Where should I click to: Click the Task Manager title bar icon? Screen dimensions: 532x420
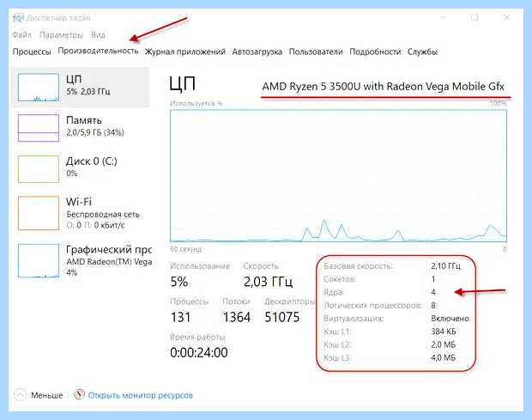[x=18, y=18]
